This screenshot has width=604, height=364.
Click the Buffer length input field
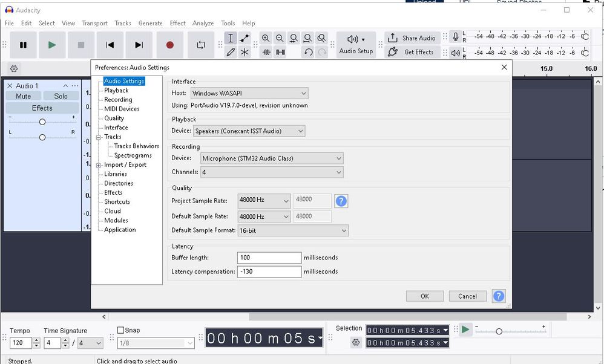coord(269,258)
